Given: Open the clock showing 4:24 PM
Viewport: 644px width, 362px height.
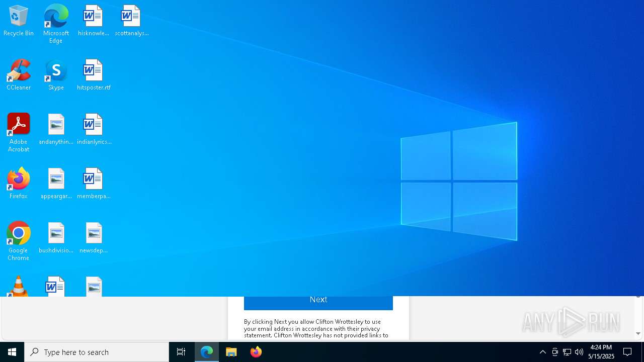Looking at the screenshot, I should [601, 352].
